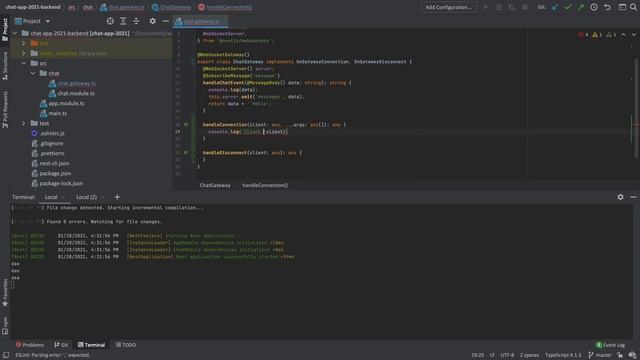Jump to next highlighted error arrow
Image resolution: width=640 pixels, height=360 pixels.
point(633,35)
